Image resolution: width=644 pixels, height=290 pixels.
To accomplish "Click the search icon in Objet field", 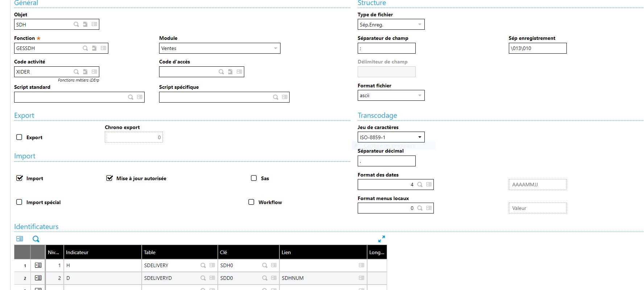I will pyautogui.click(x=76, y=24).
